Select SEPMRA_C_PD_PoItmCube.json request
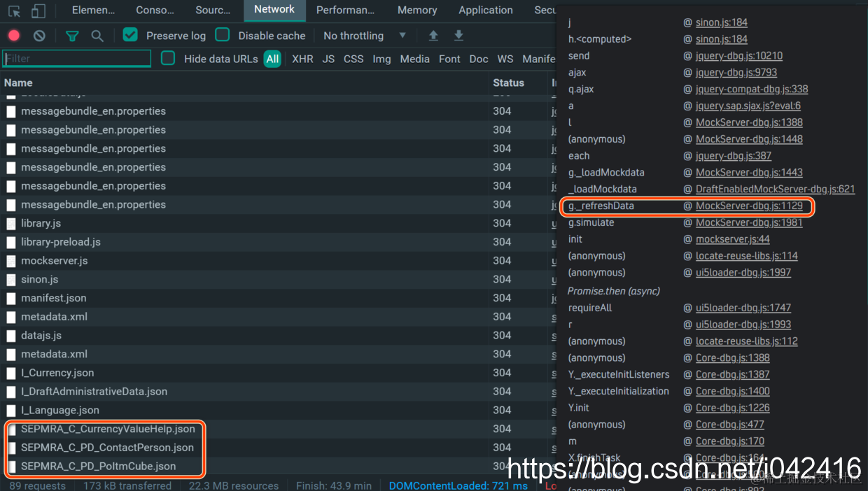Image resolution: width=868 pixels, height=491 pixels. [98, 467]
